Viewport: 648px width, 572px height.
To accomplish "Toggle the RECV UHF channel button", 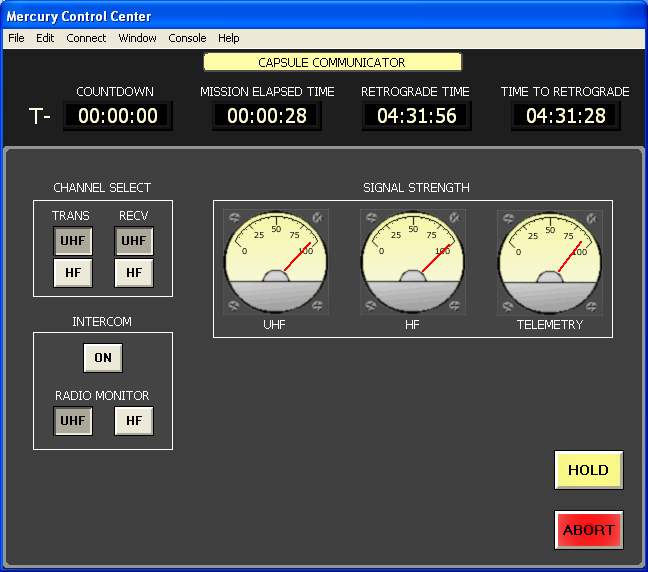I will pos(133,241).
